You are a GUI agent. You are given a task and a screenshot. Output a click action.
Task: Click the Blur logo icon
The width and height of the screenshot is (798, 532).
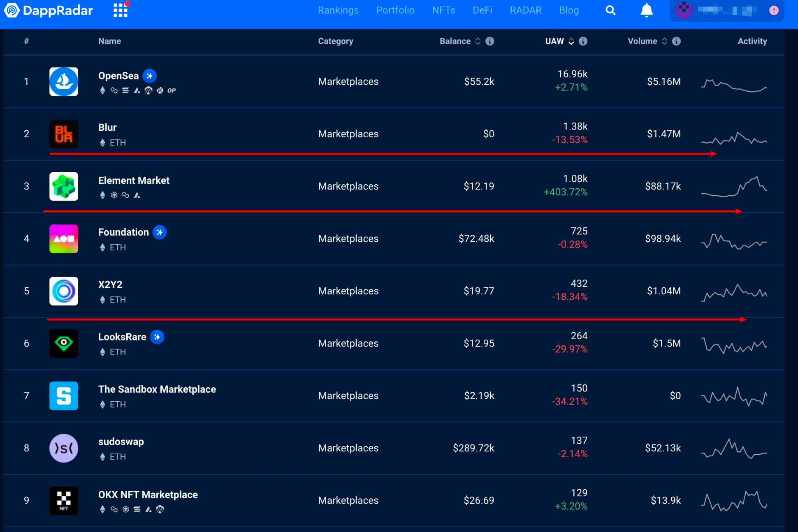64,134
